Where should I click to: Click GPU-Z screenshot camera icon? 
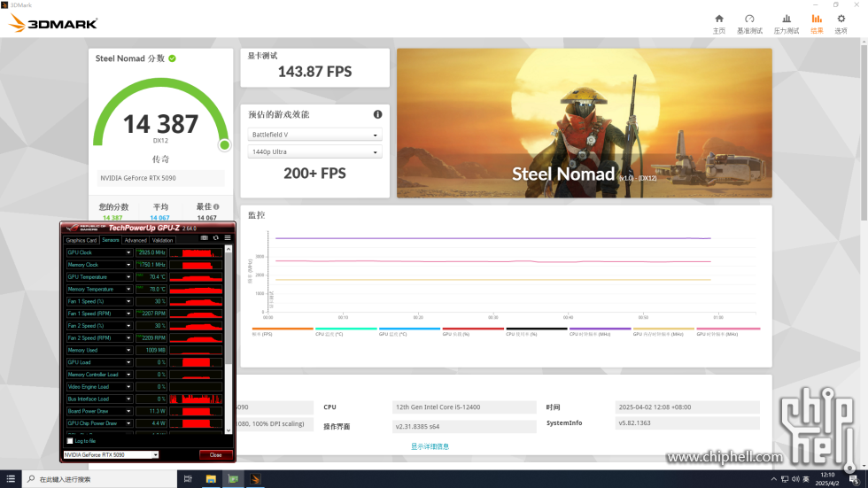(205, 238)
